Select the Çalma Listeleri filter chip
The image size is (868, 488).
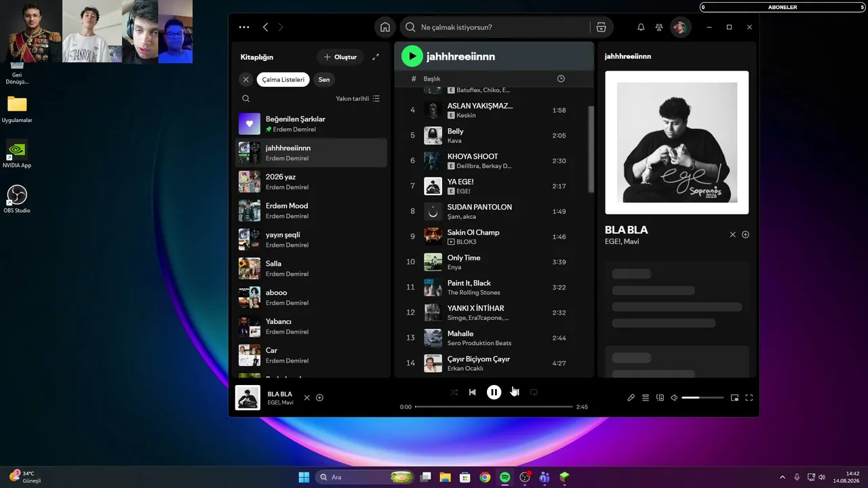click(283, 79)
